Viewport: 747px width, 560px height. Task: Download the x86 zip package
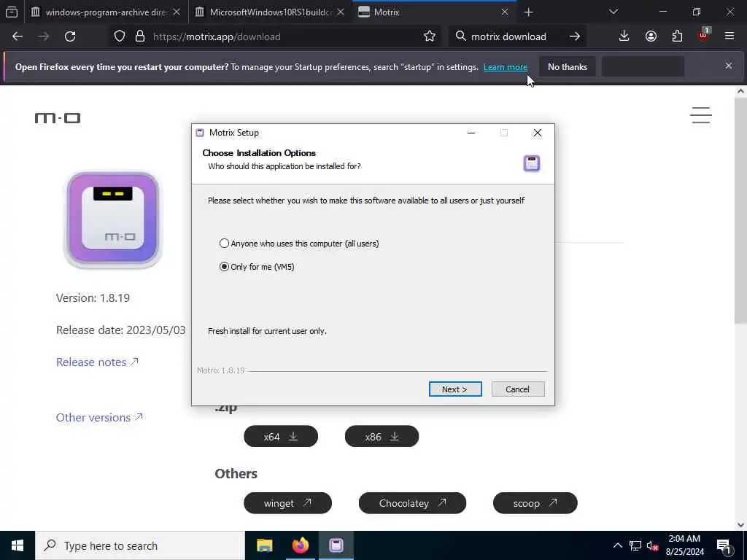[382, 436]
